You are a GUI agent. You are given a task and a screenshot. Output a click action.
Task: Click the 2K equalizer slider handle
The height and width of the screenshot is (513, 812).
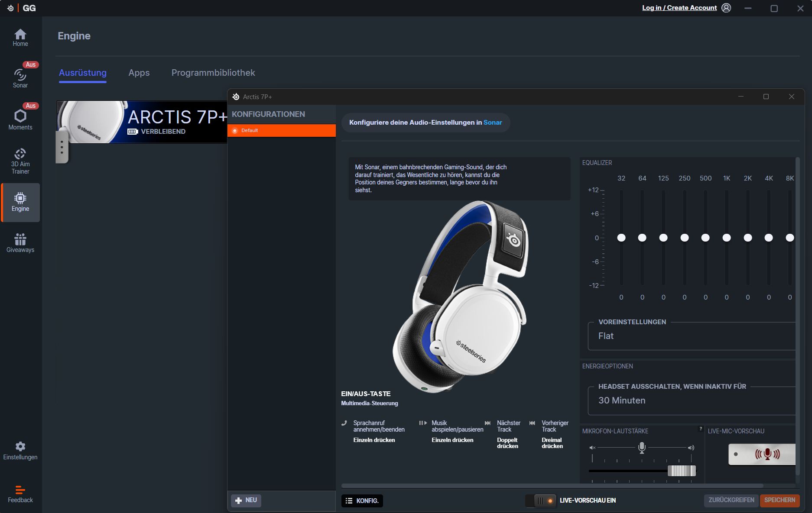click(748, 238)
